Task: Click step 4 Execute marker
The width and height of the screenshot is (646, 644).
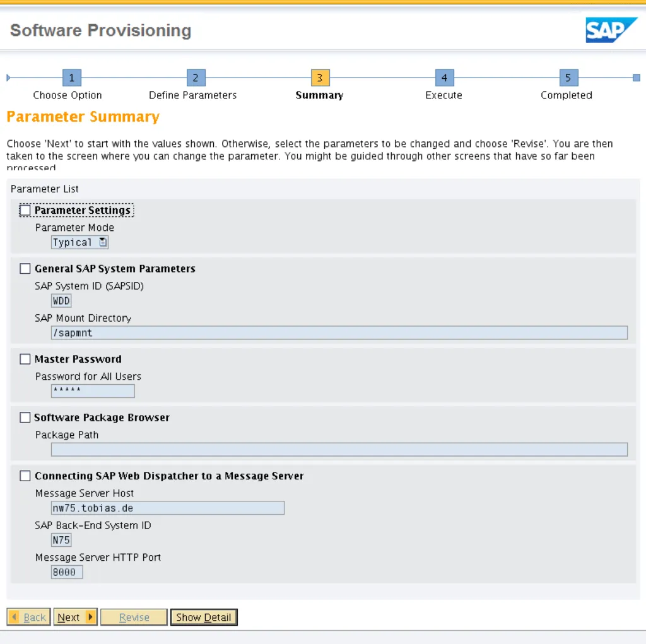Action: click(444, 78)
